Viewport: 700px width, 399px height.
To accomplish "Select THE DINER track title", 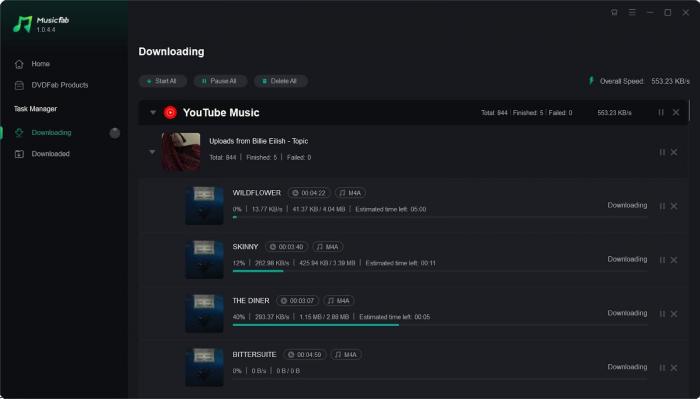I will 251,301.
